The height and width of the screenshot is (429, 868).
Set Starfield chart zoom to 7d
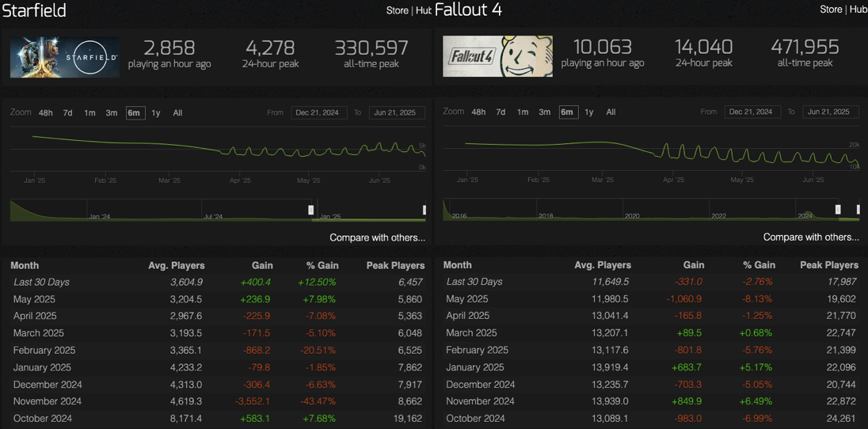coord(67,113)
